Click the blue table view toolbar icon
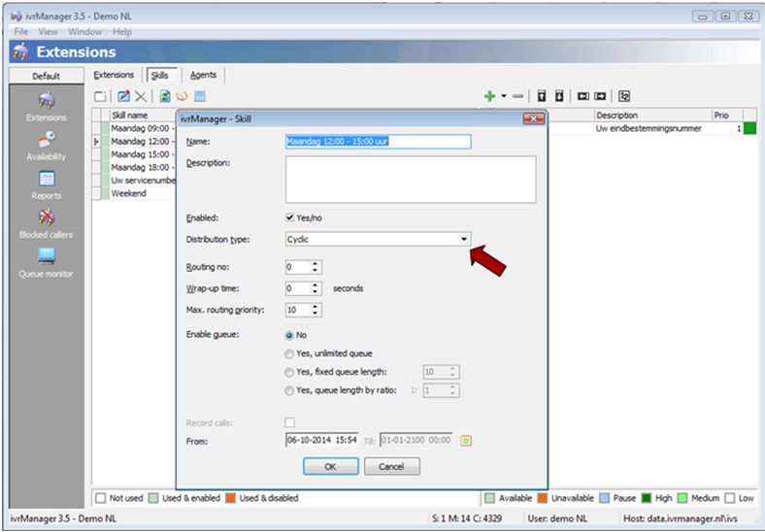 tap(200, 96)
